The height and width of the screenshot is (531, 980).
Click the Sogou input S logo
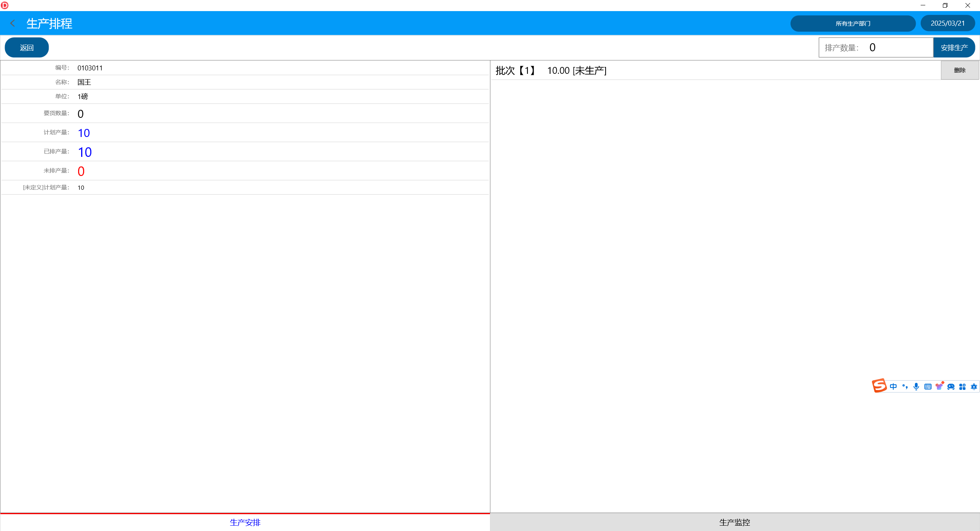(x=879, y=386)
